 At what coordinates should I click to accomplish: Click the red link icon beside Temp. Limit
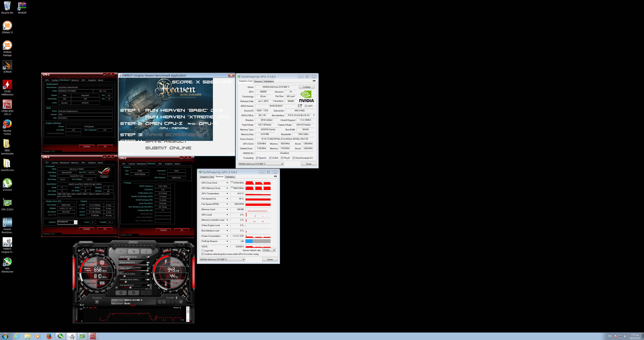pos(118,268)
